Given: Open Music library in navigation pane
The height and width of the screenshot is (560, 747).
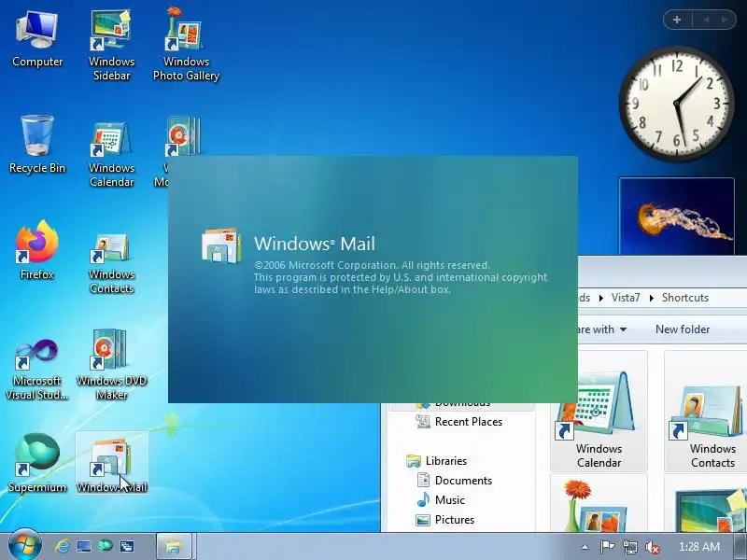Looking at the screenshot, I should tap(441, 500).
